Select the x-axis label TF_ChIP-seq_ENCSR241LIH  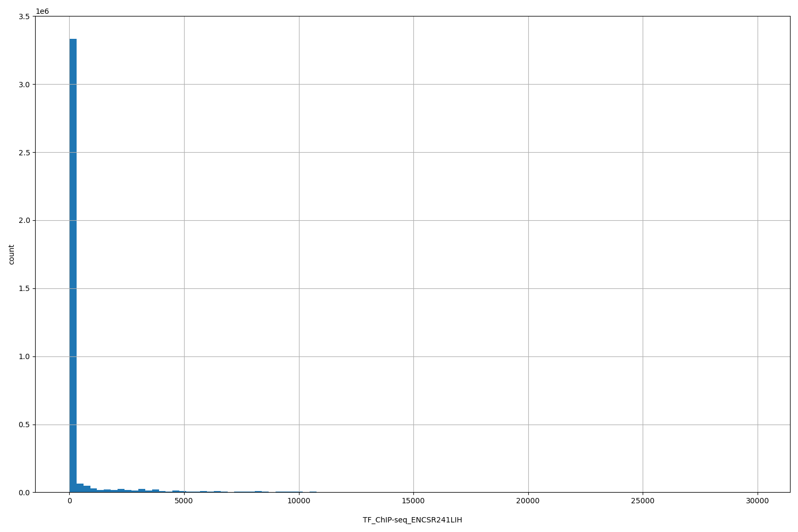(412, 520)
